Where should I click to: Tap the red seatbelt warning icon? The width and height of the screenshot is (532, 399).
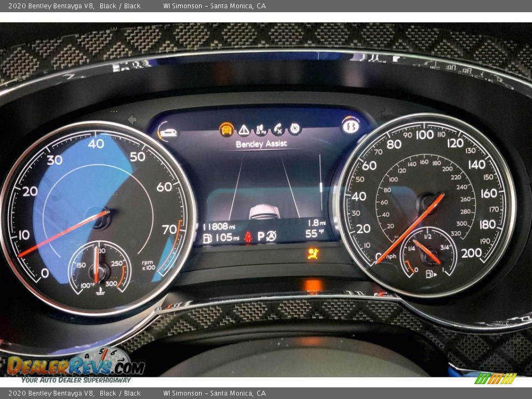pyautogui.click(x=249, y=237)
